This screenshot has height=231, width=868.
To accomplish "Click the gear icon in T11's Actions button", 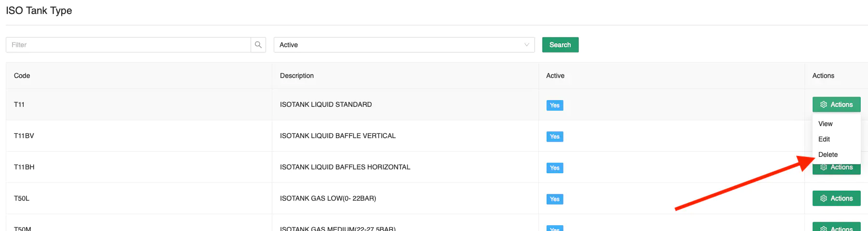I will (x=823, y=104).
